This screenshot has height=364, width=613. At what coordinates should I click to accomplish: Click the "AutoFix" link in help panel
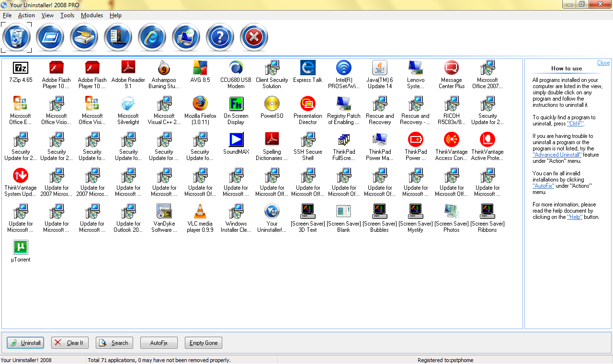[543, 186]
